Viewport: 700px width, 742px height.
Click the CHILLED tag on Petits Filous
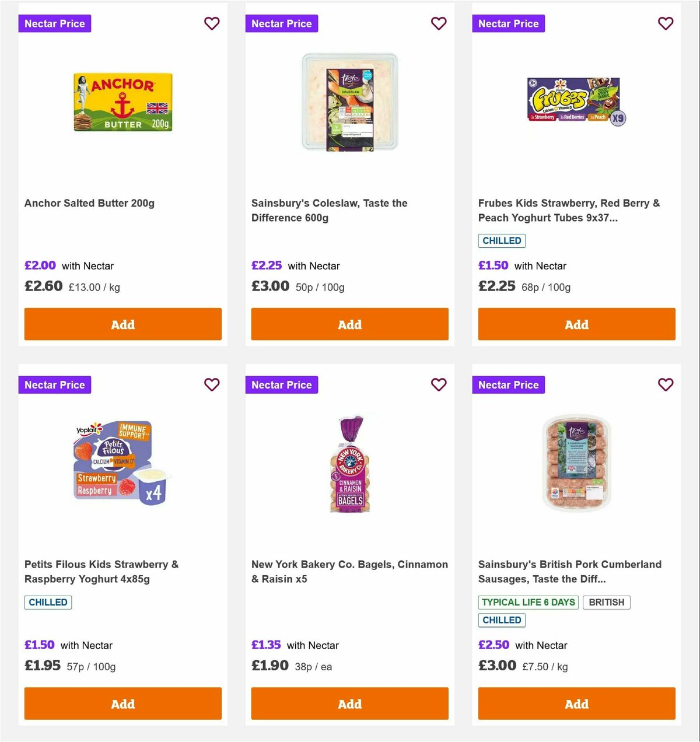48,602
